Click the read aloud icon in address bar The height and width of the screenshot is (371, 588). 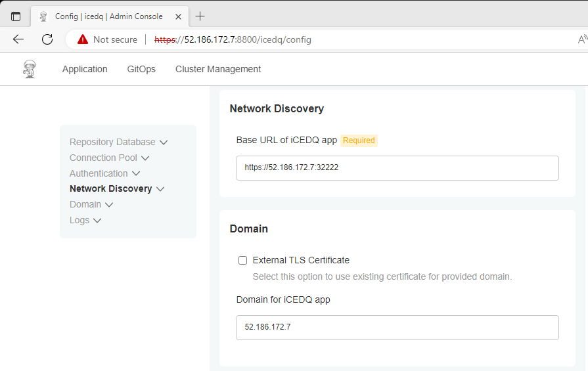pyautogui.click(x=582, y=39)
